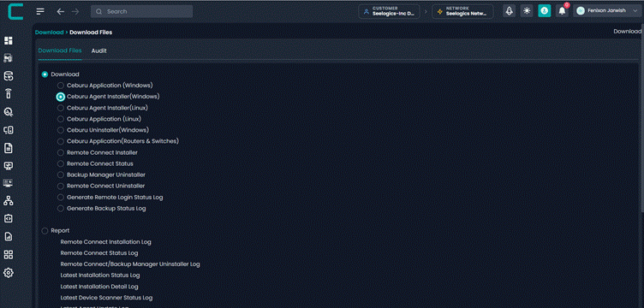644x308 pixels.
Task: Open notifications bell icon
Action: click(562, 11)
